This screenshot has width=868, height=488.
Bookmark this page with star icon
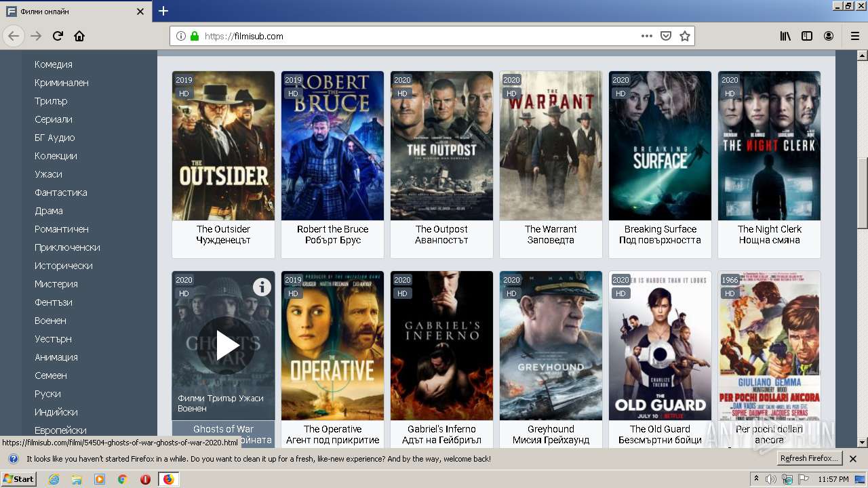click(685, 36)
